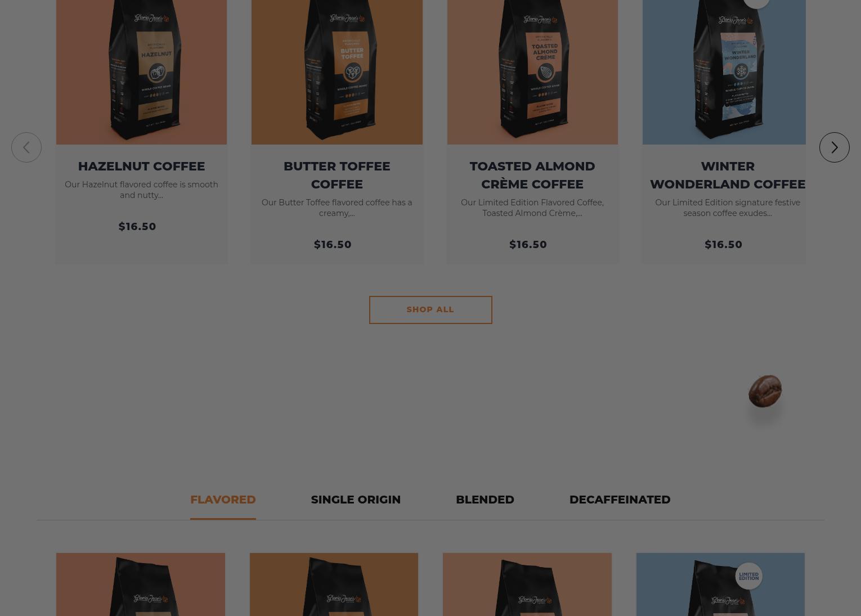Image resolution: width=861 pixels, height=616 pixels.
Task: Open the Butter Toffee coffee bag image
Action: click(x=337, y=72)
